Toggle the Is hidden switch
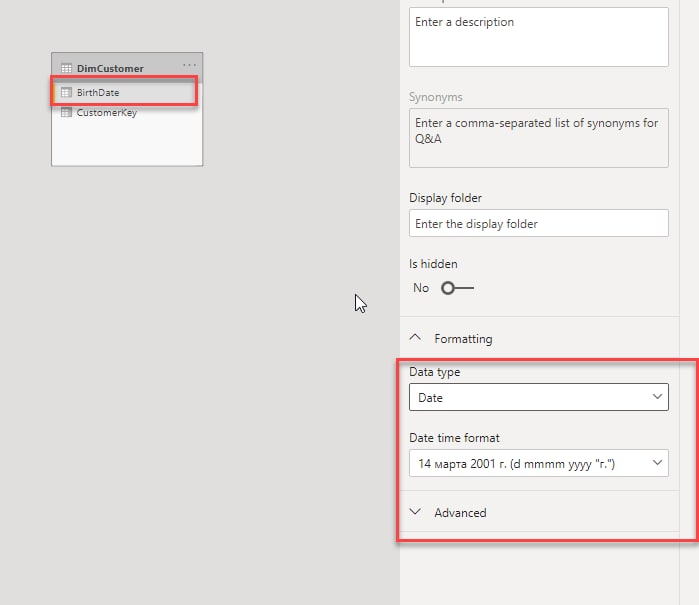Image resolution: width=699 pixels, height=605 pixels. click(x=457, y=288)
